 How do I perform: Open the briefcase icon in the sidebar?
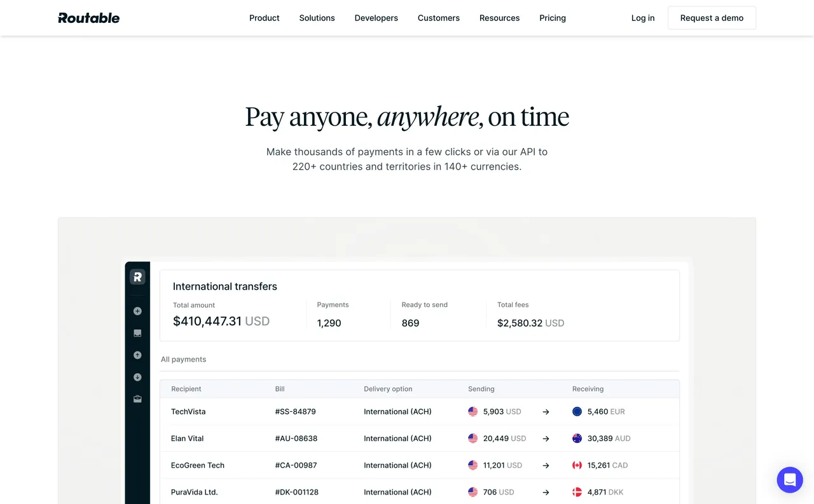pos(137,398)
